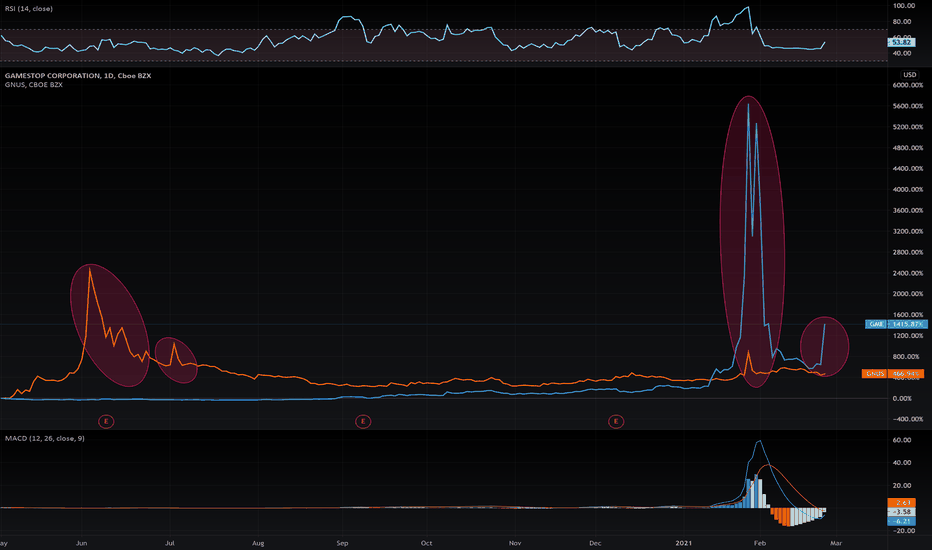Viewport: 932px width, 550px height.
Task: Click the 4000.00% price scale label
Action: click(x=908, y=189)
